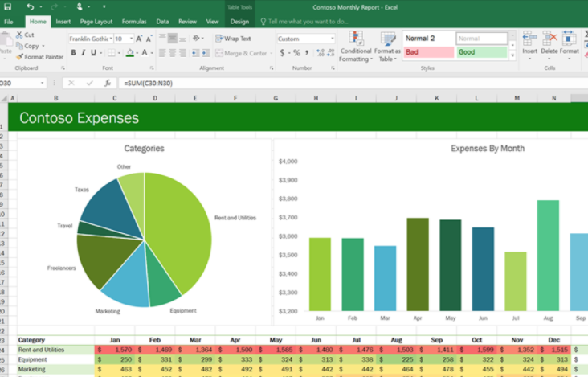Toggle Middle Align in Alignment group
This screenshot has width=588, height=377.
coord(173,39)
